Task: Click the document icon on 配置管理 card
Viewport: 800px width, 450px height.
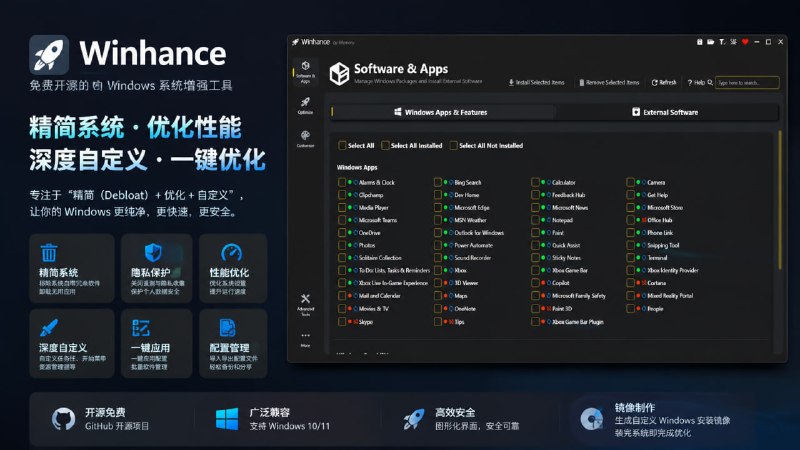Action: click(227, 328)
